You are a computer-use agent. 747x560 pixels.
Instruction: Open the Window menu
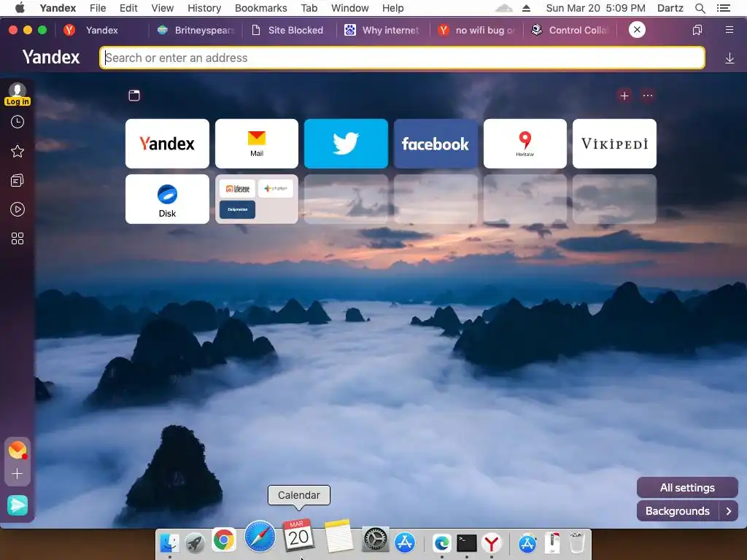(x=350, y=8)
